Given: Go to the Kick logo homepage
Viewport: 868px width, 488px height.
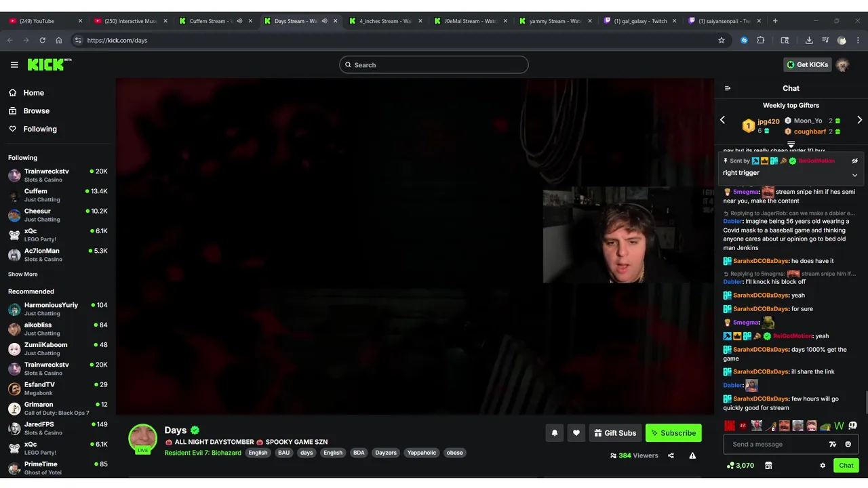Looking at the screenshot, I should click(50, 64).
